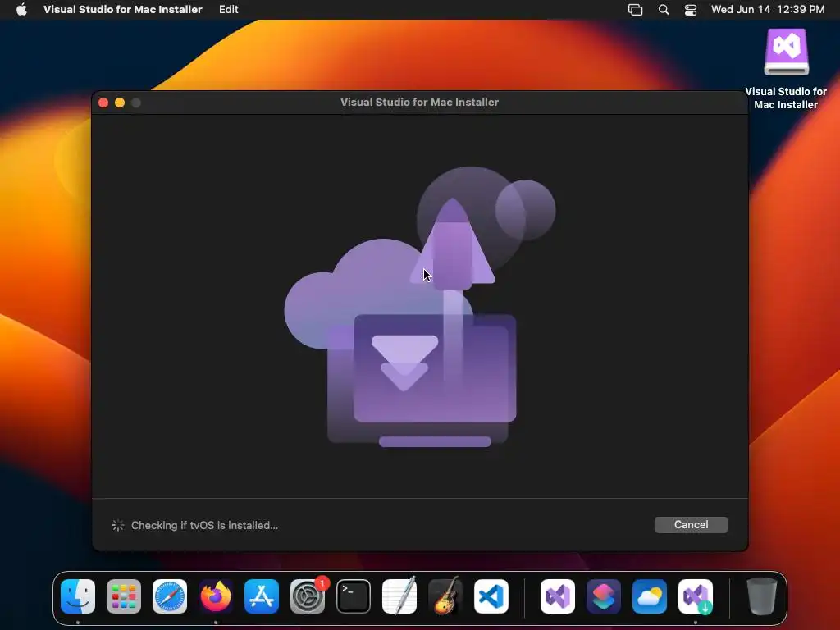Open the Edit menu
840x630 pixels.
[228, 9]
